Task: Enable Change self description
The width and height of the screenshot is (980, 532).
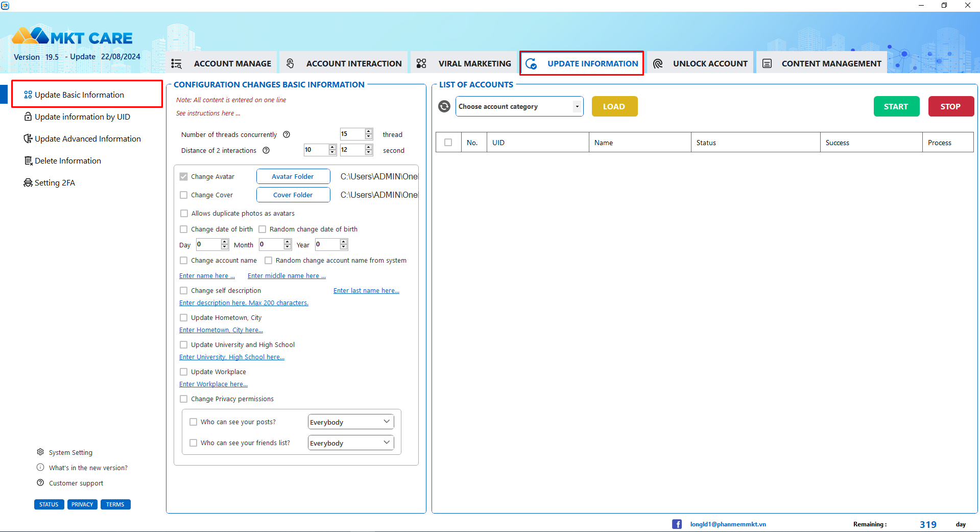Action: click(x=184, y=290)
